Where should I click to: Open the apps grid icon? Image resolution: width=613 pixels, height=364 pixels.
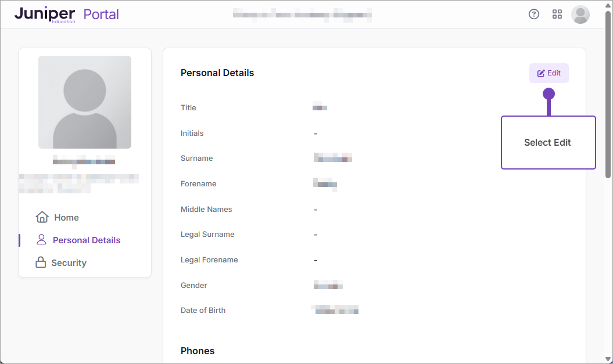[x=557, y=15]
